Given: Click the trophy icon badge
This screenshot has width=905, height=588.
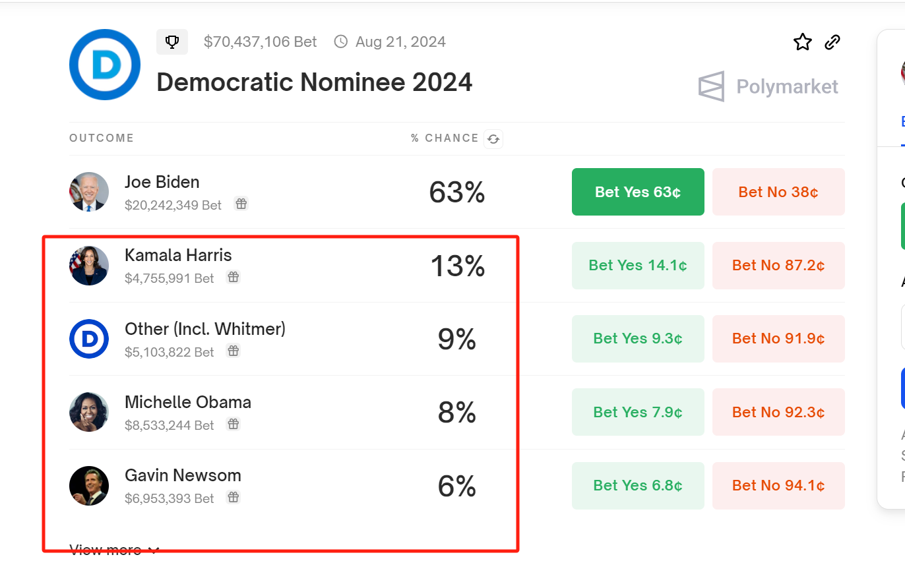Looking at the screenshot, I should (172, 42).
